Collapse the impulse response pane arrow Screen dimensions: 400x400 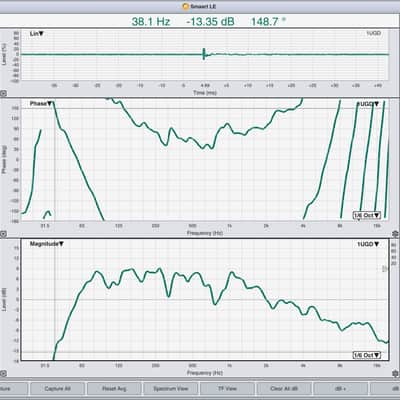3,94
